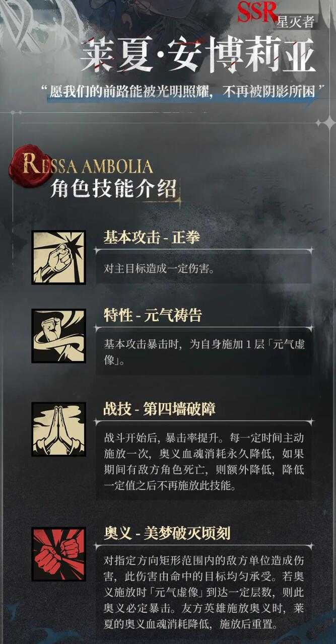Click the praying hands 第四墙破障 icon
336x644 pixels.
(58, 429)
